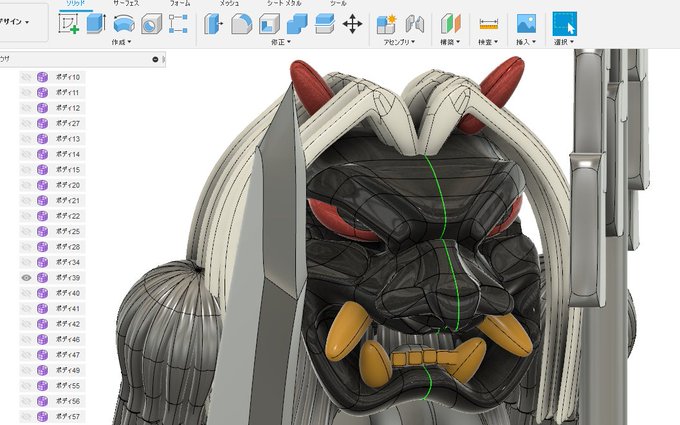Show ボディ21 using its eye icon
The width and height of the screenshot is (680, 425).
coord(26,200)
